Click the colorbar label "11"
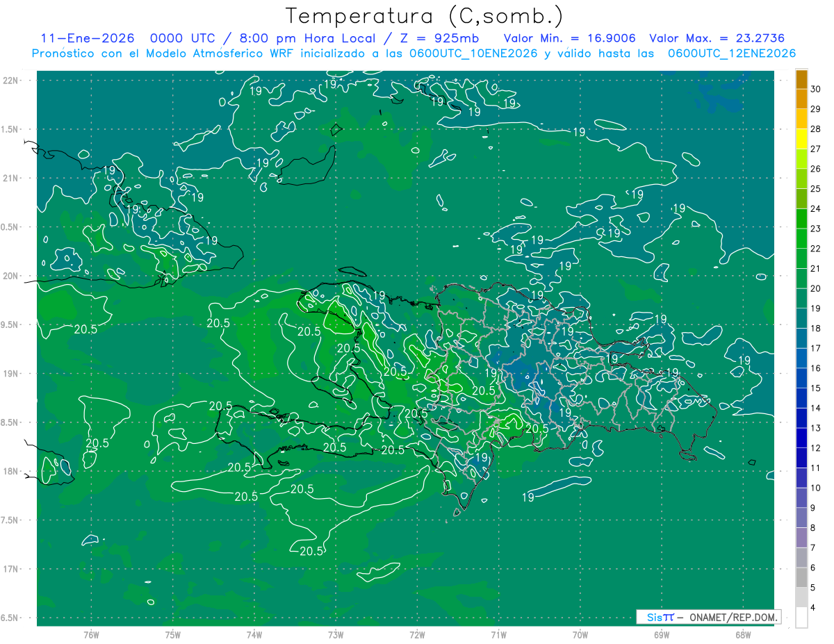834x644 pixels. (x=817, y=468)
